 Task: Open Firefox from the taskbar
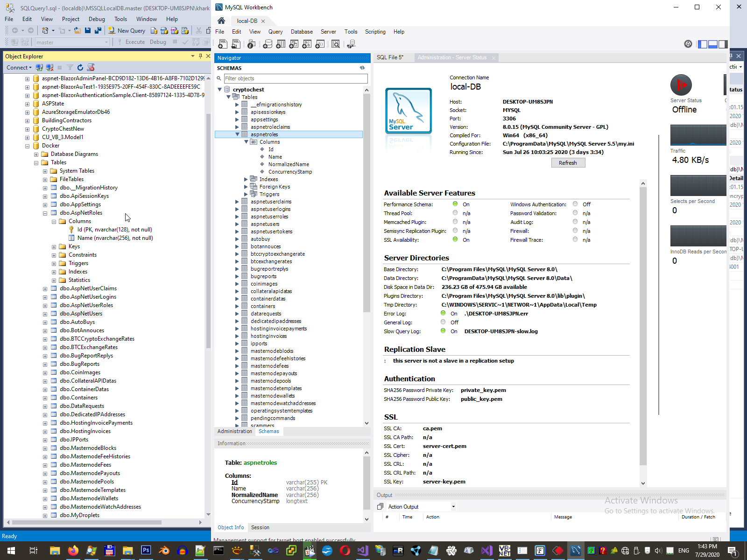click(73, 551)
